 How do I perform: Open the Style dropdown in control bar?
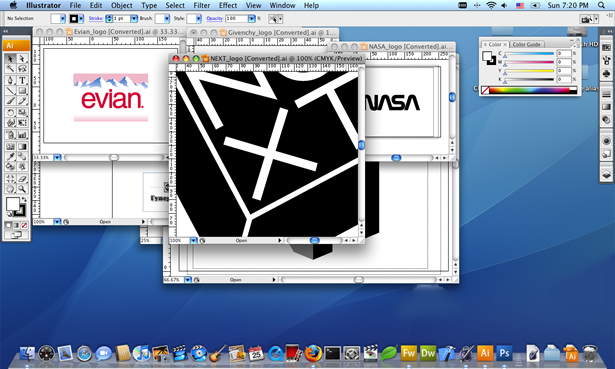point(198,18)
